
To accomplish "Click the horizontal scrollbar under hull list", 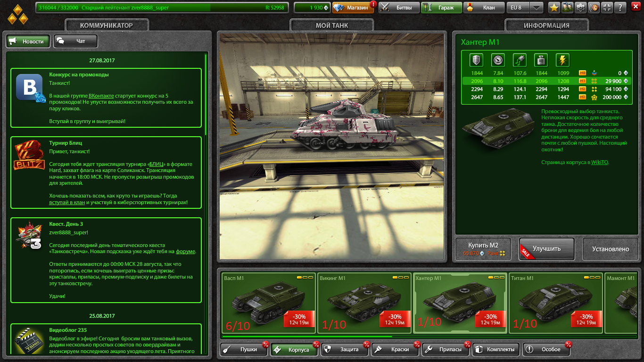I will click(306, 337).
